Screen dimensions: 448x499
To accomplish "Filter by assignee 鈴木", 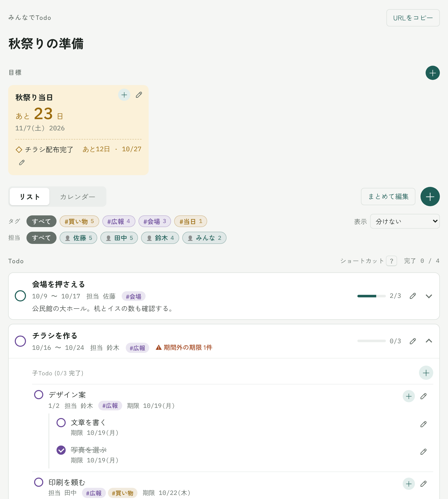I will (x=160, y=238).
